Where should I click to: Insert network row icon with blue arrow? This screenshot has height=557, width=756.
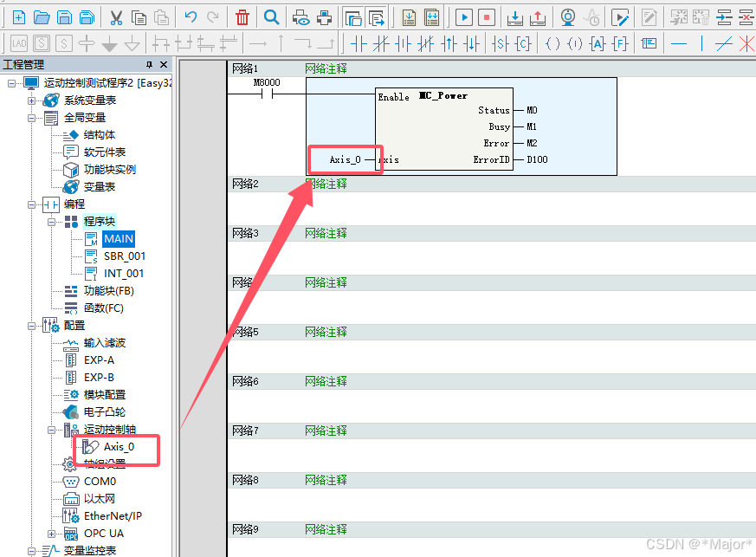(x=724, y=18)
